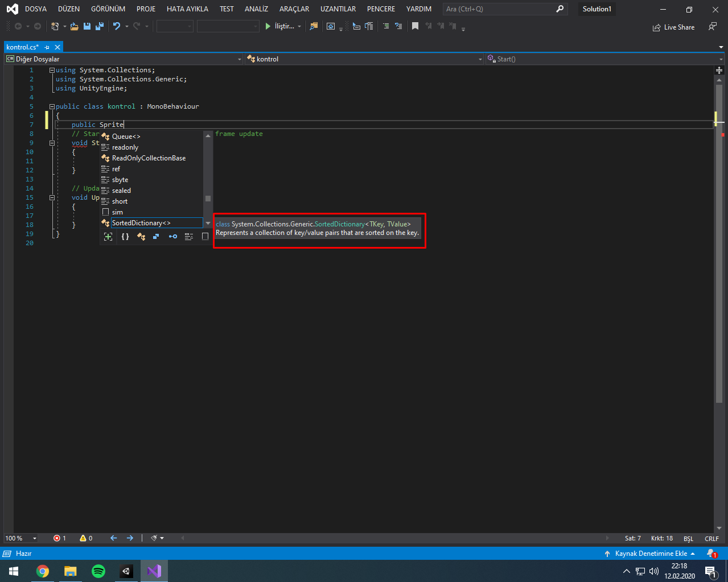Click the Uncomment Selected Lines icon
The height and width of the screenshot is (582, 728).
[x=398, y=26]
